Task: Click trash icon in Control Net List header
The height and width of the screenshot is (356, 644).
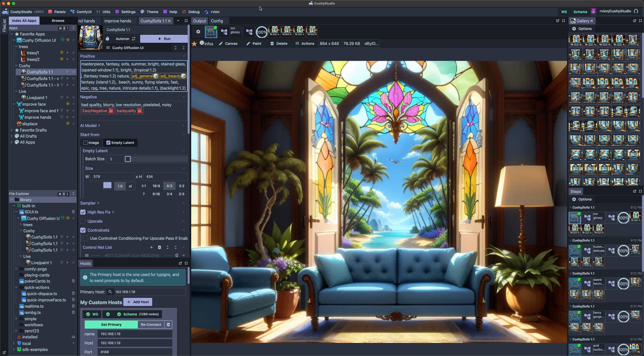Action: 159,247
